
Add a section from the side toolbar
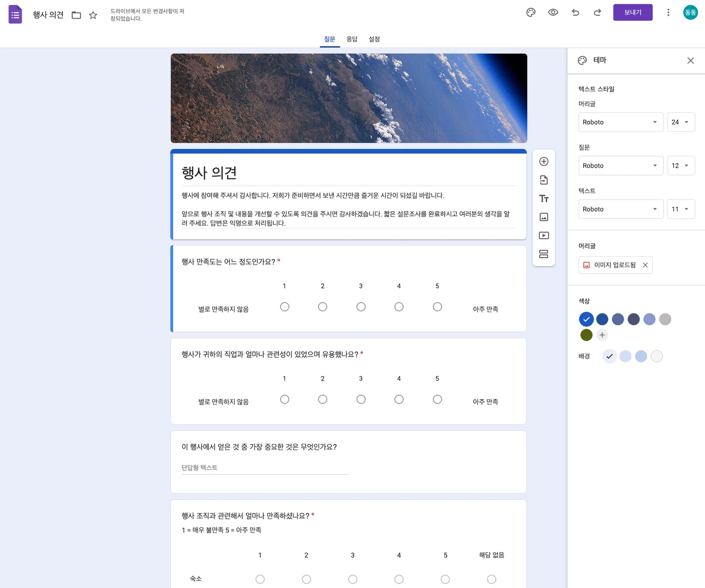pyautogui.click(x=544, y=254)
